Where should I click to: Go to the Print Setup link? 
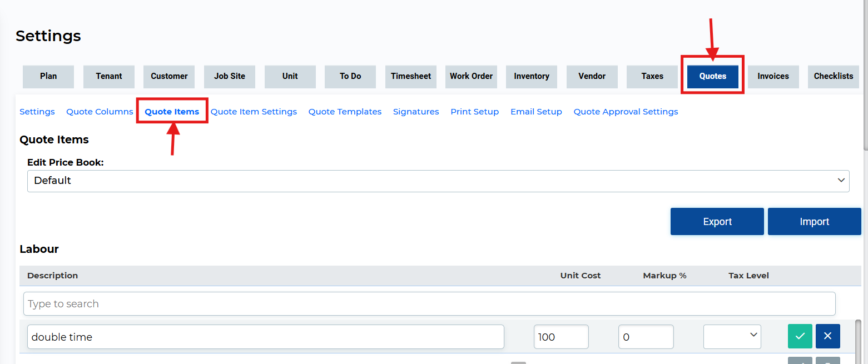(474, 112)
